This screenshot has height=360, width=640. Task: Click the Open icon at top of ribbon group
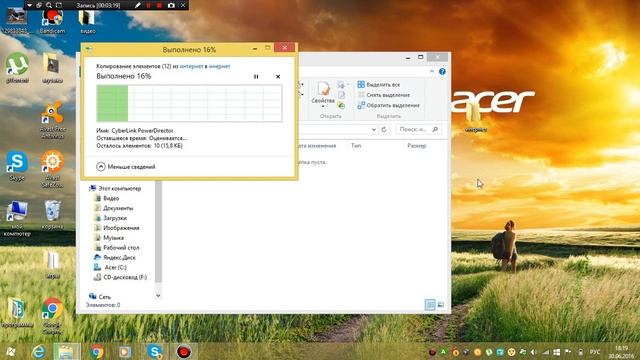tap(341, 84)
